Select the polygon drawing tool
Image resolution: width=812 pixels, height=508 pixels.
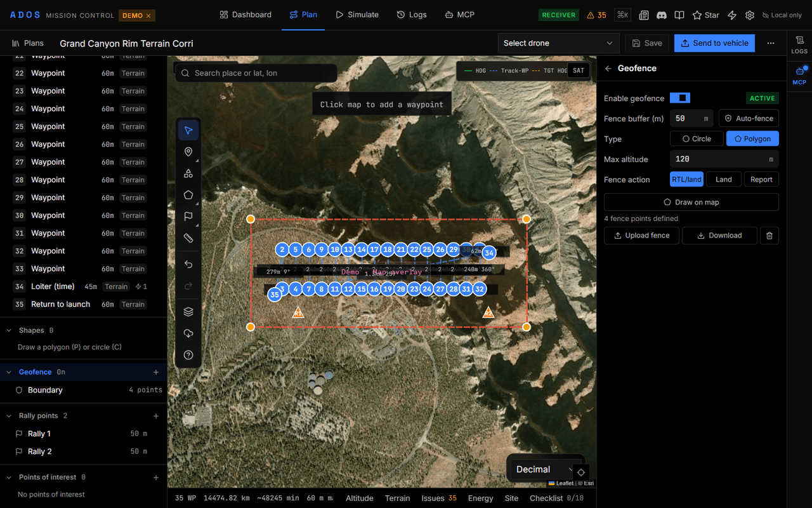coord(188,195)
